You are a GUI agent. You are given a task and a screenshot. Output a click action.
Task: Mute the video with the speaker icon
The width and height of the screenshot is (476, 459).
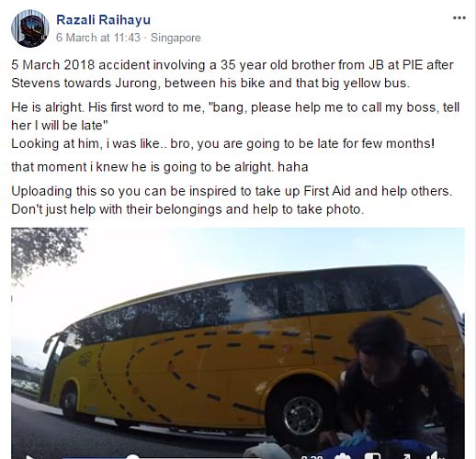(x=435, y=456)
